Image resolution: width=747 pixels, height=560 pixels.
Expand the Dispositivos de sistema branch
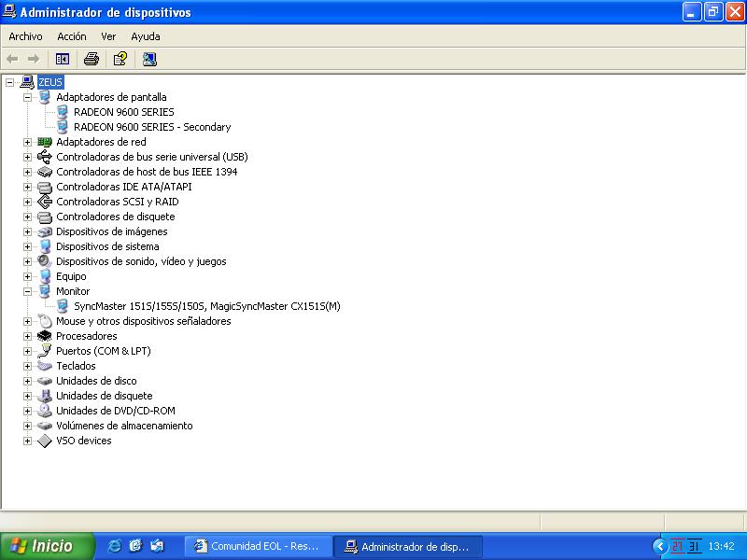(28, 246)
